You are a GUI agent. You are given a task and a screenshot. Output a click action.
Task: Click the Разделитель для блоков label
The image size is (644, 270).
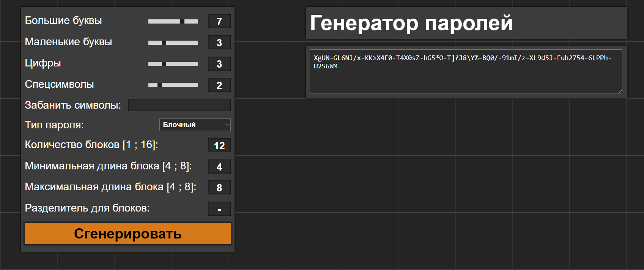point(87,208)
